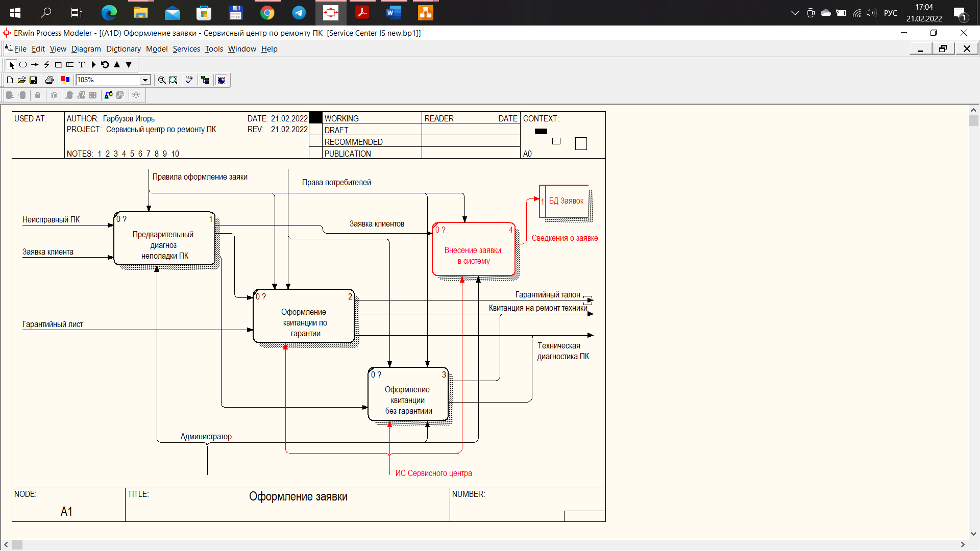The height and width of the screenshot is (551, 980).
Task: Select activity box 'Оформление квитанции по гарантии'
Action: (304, 316)
